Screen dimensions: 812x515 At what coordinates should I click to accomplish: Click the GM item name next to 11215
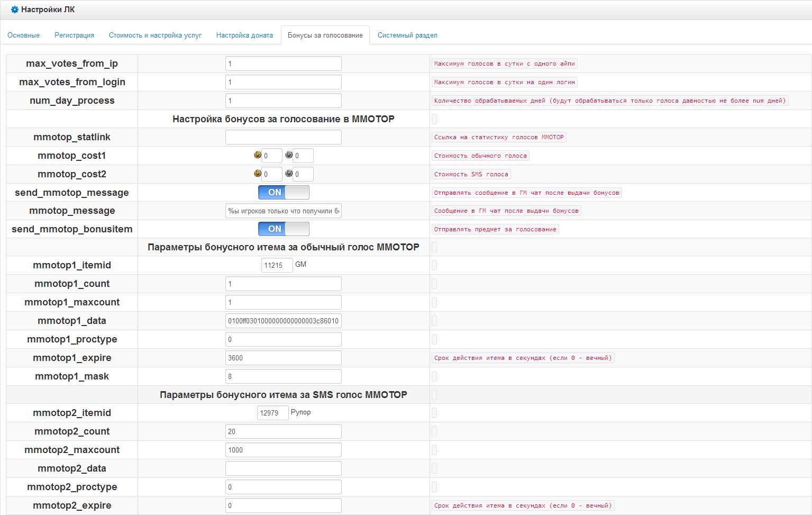pos(300,264)
